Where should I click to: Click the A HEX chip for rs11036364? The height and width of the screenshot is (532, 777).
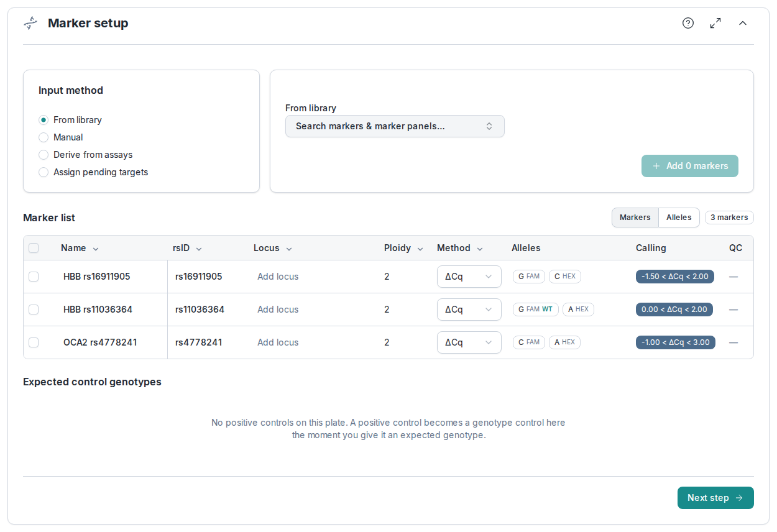click(x=578, y=310)
